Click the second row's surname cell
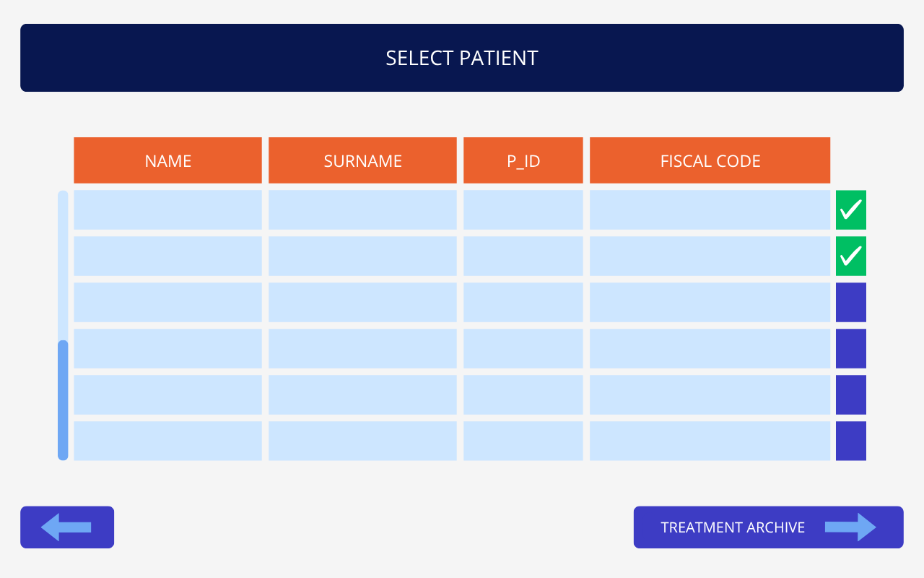The image size is (924, 578). pos(362,256)
